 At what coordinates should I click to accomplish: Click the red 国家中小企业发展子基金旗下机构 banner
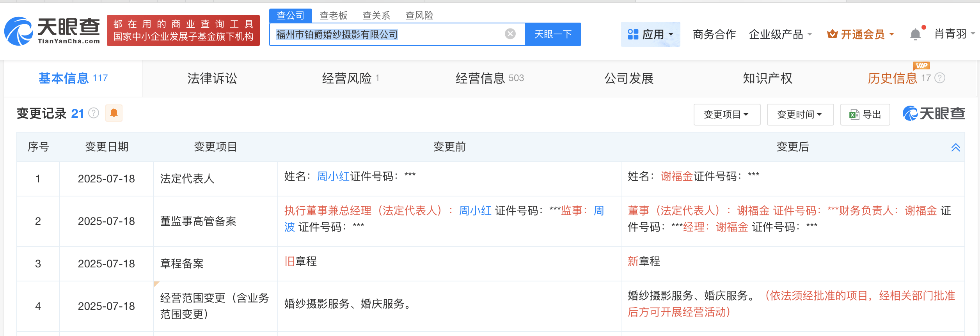tap(183, 30)
